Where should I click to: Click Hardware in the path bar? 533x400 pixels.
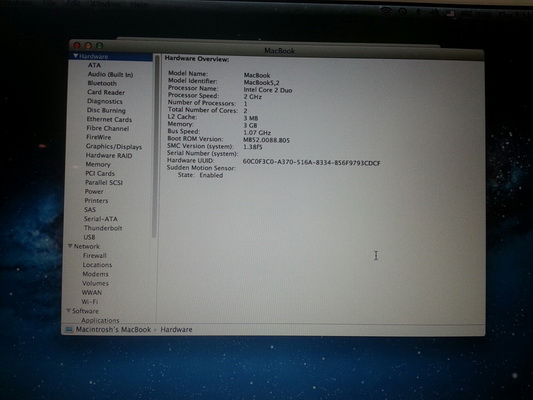pos(176,329)
